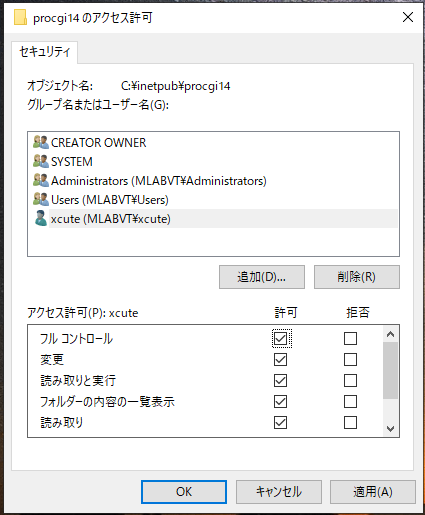Switch to the セキュリティ tab

(x=45, y=52)
